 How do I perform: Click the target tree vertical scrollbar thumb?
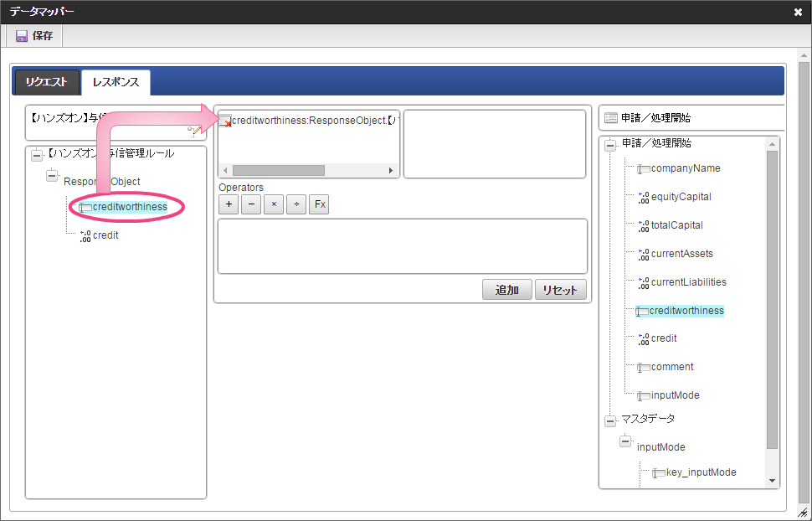(x=772, y=300)
